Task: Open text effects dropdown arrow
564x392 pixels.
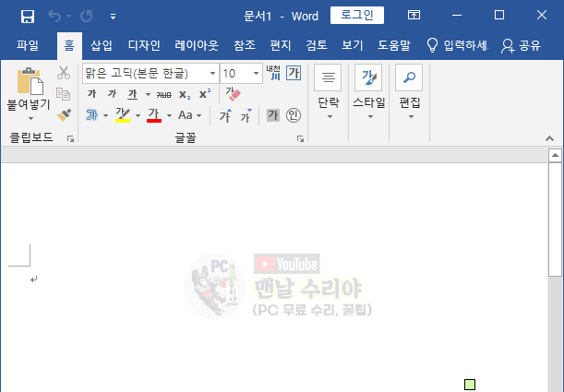Action: tap(105, 115)
